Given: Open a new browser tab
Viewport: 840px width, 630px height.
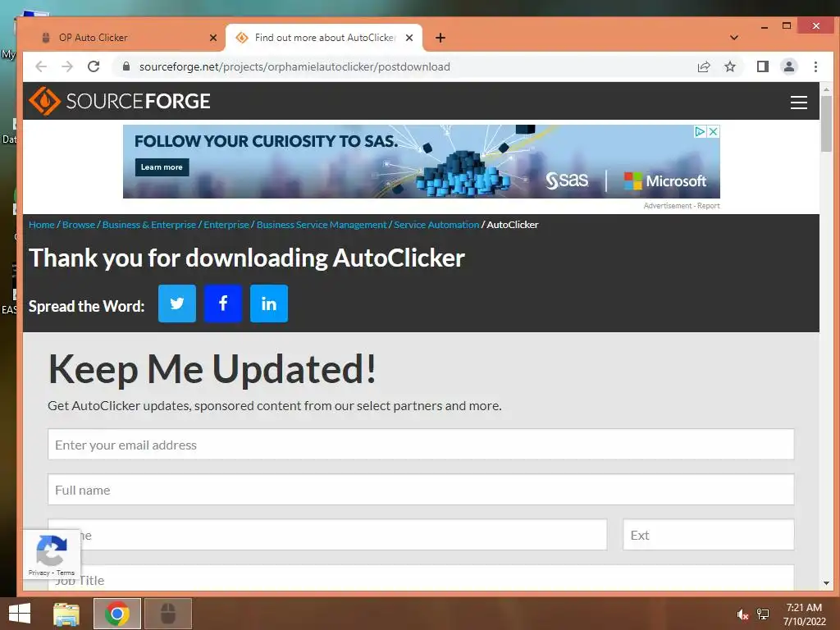Looking at the screenshot, I should point(441,38).
